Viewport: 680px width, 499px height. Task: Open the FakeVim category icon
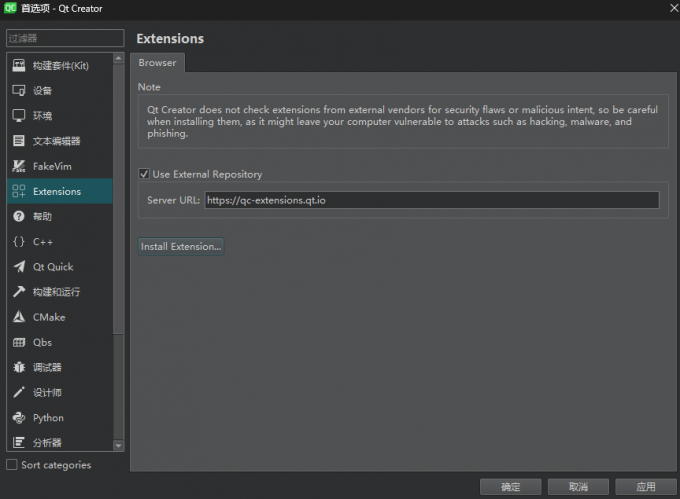18,166
